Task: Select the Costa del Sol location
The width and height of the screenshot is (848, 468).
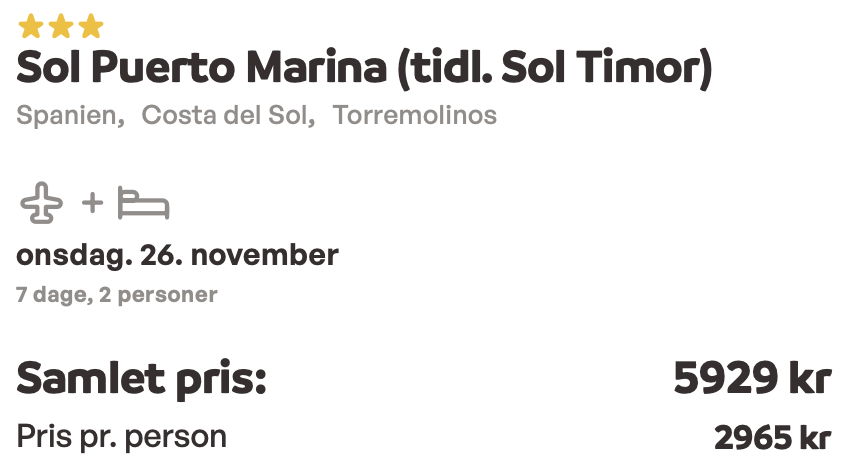Action: click(228, 115)
